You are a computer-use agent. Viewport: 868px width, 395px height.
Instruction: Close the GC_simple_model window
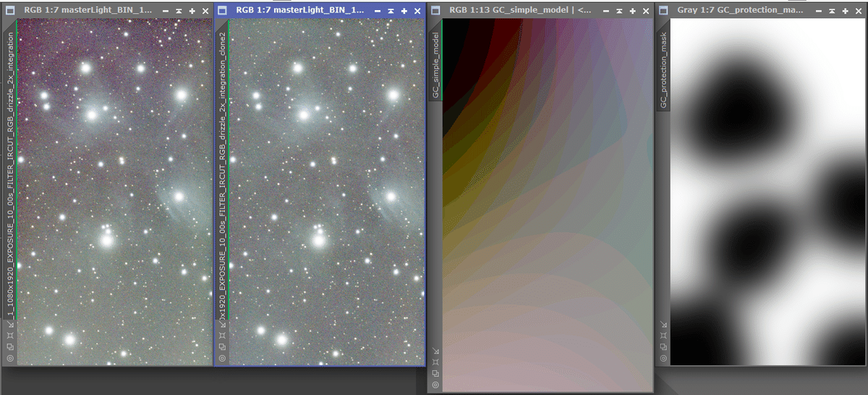pyautogui.click(x=646, y=11)
